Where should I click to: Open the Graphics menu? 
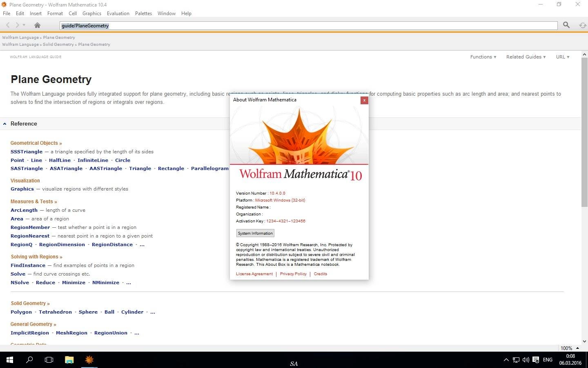tap(92, 13)
